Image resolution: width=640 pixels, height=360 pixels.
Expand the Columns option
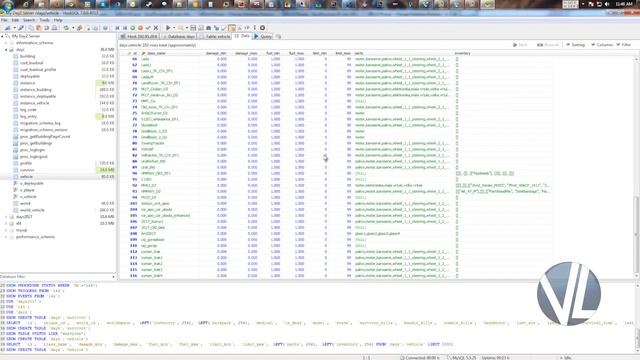[602, 44]
